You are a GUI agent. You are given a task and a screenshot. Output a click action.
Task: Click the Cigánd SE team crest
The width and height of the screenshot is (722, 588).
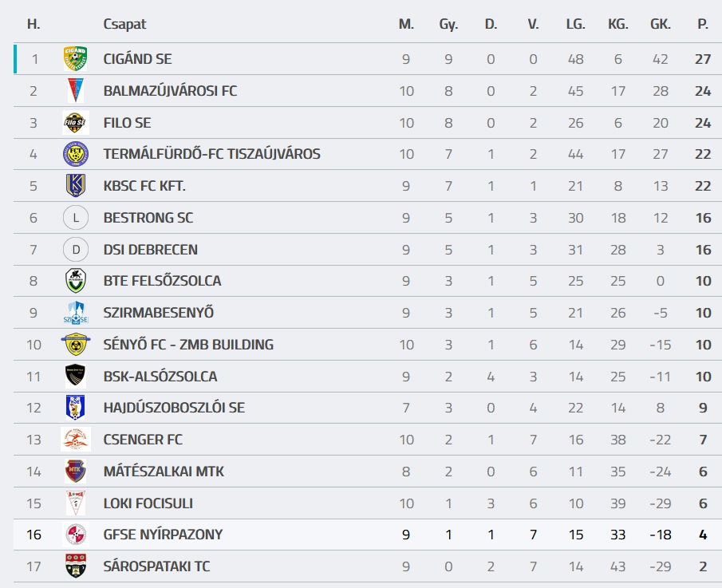pyautogui.click(x=76, y=59)
